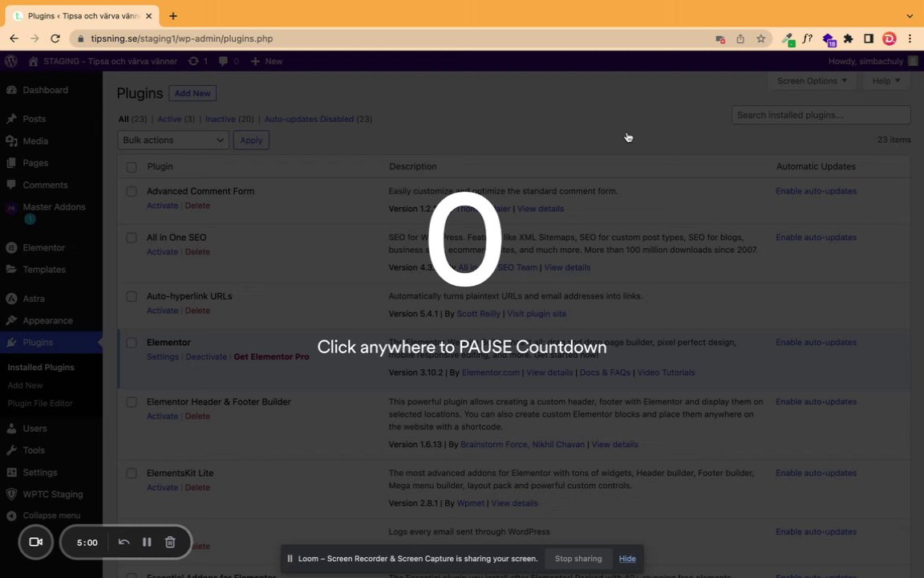
Task: Close the Plugins browser tab
Action: [148, 16]
